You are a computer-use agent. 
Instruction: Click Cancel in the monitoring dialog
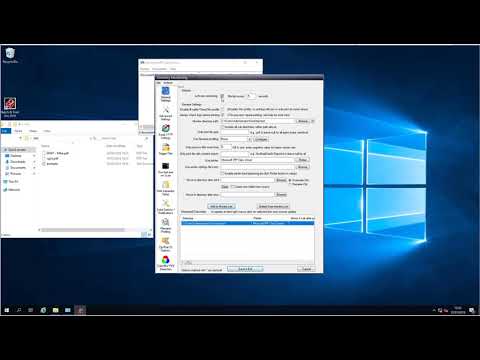point(306,269)
